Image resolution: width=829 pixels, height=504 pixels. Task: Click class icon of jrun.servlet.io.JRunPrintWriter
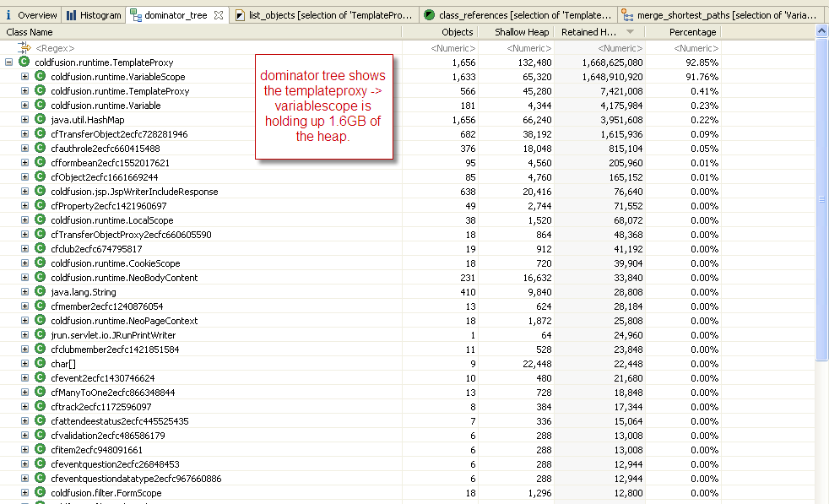[40, 334]
